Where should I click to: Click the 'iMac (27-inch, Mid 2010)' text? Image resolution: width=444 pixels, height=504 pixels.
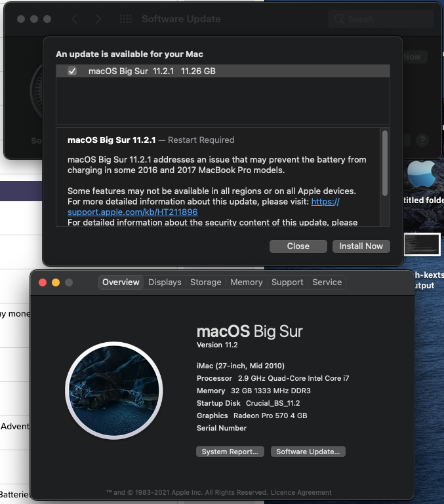point(241,366)
